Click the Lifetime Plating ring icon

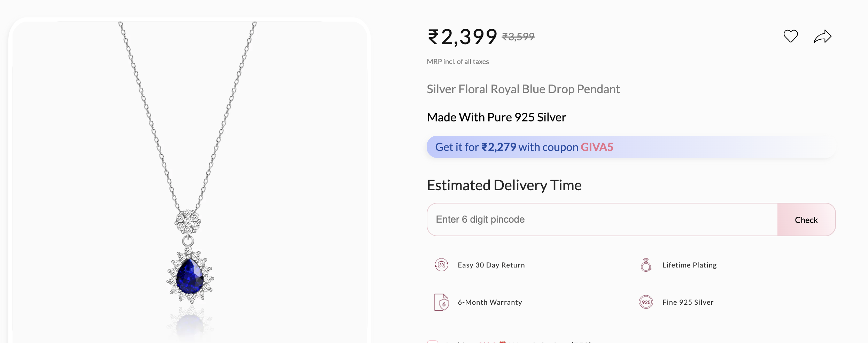646,265
